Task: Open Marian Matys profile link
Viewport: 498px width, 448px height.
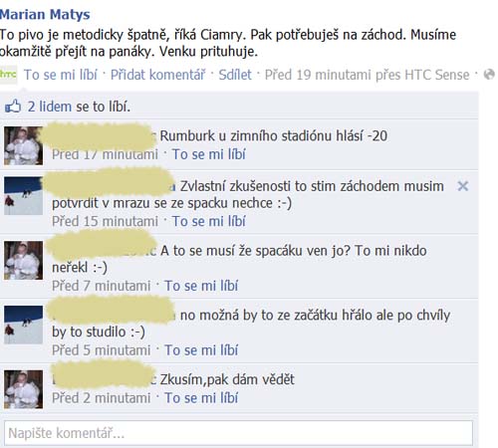Action: [x=45, y=15]
